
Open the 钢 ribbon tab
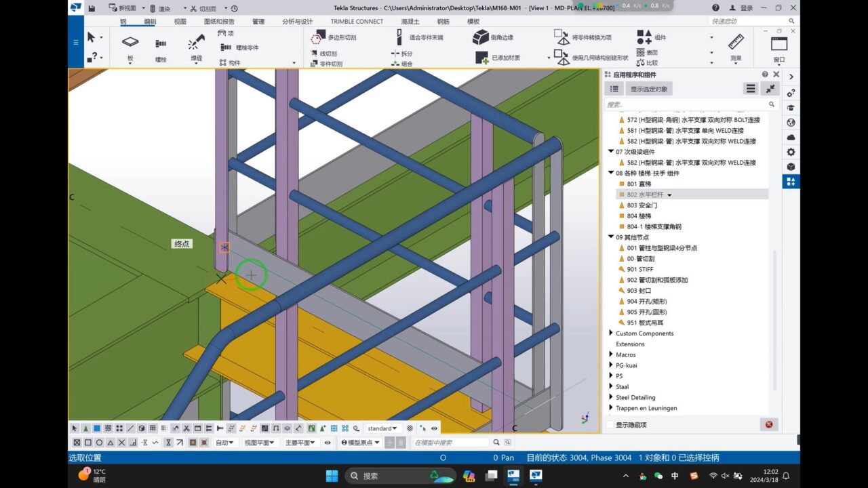(x=123, y=21)
